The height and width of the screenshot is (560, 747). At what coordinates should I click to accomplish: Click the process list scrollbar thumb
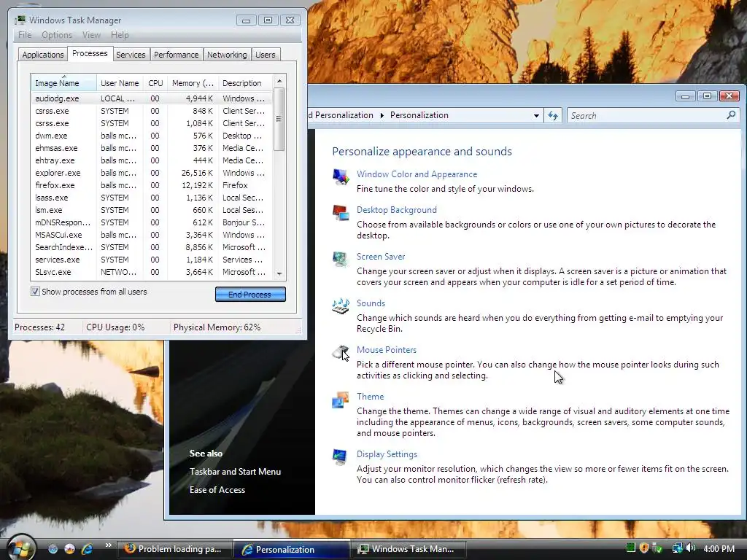[279, 119]
